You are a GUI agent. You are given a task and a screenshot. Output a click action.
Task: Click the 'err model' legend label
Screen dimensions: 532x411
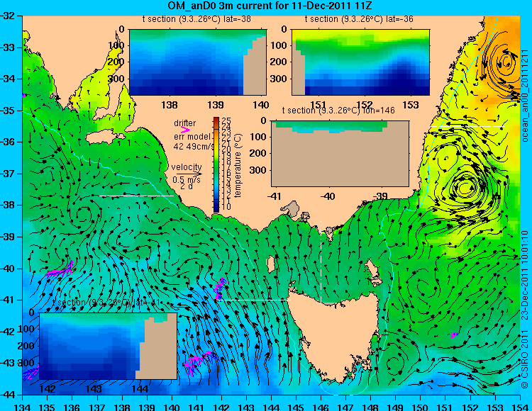click(x=192, y=137)
